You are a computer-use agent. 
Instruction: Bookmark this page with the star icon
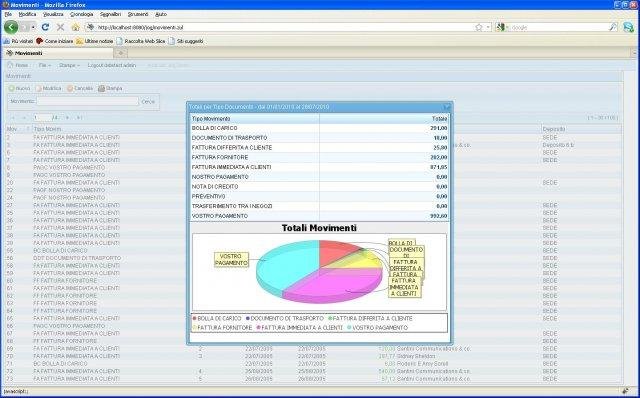479,27
